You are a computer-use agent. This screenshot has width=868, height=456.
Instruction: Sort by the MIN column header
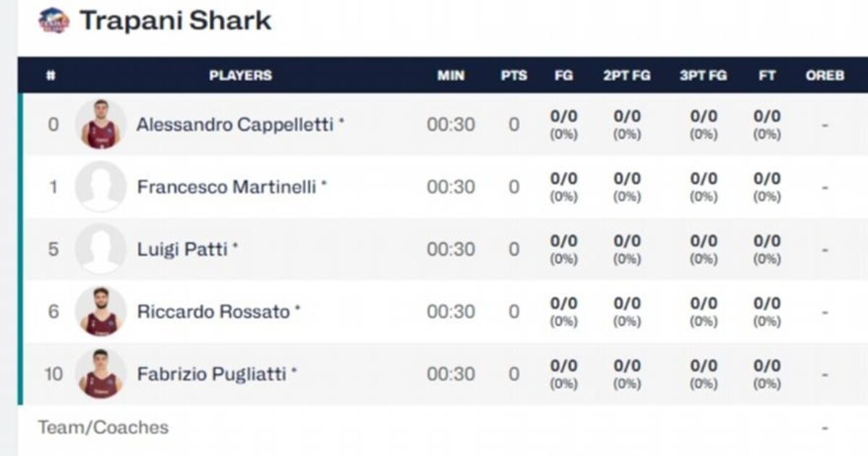tap(451, 75)
